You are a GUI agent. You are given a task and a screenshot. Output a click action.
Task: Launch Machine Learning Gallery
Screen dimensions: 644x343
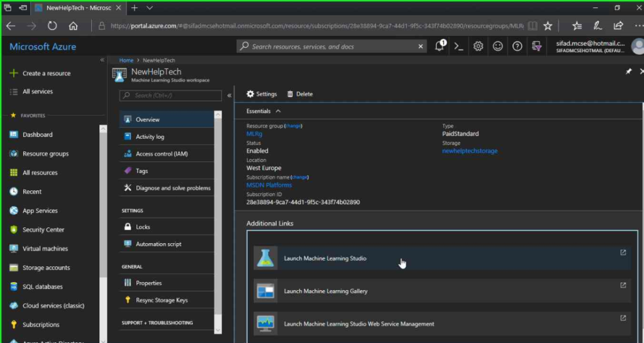(442, 291)
